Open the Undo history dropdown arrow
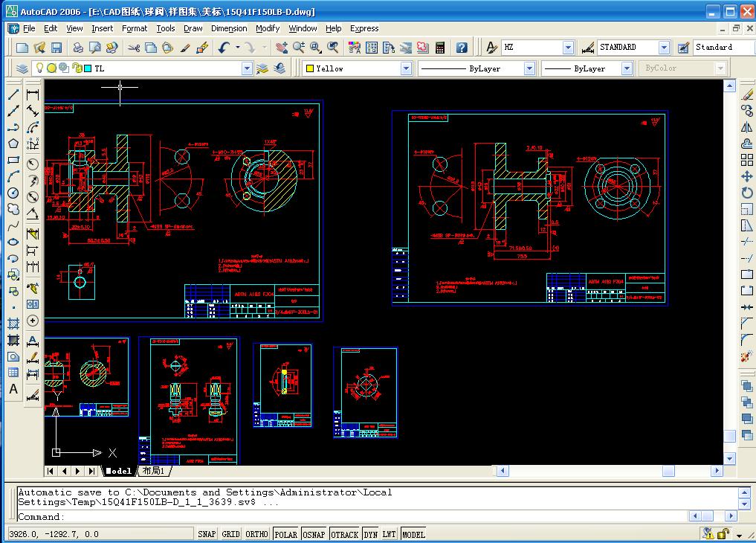The height and width of the screenshot is (543, 756). point(238,48)
